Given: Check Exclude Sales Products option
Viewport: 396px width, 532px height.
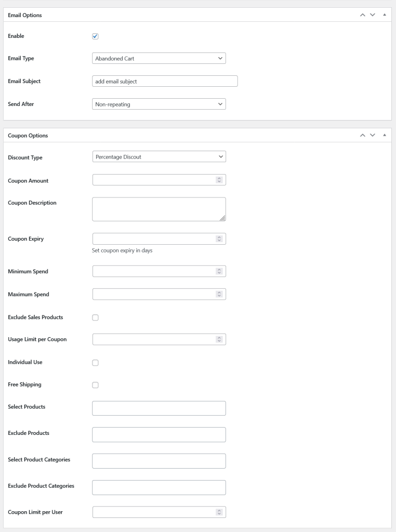Looking at the screenshot, I should tap(95, 317).
